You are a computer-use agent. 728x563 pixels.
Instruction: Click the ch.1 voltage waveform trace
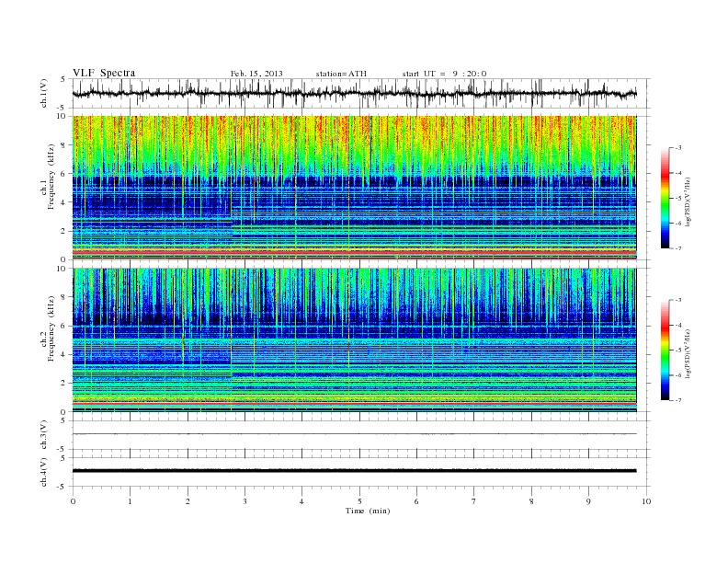coord(354,93)
